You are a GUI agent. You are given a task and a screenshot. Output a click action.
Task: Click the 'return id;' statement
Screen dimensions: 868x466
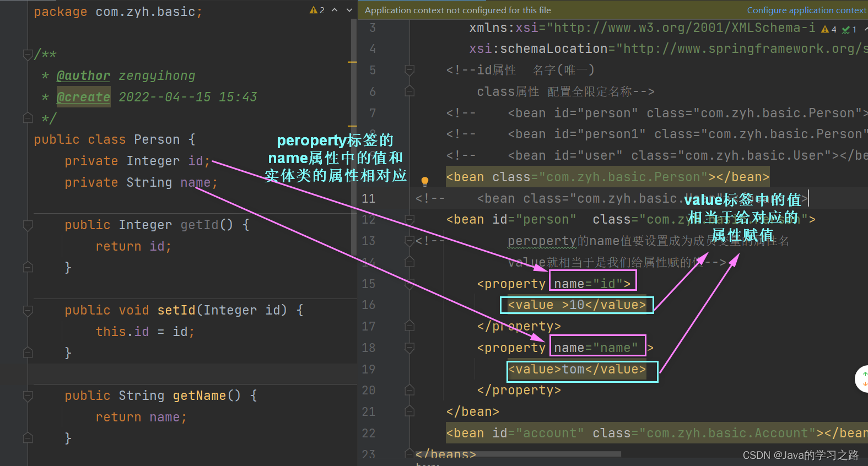(x=133, y=246)
